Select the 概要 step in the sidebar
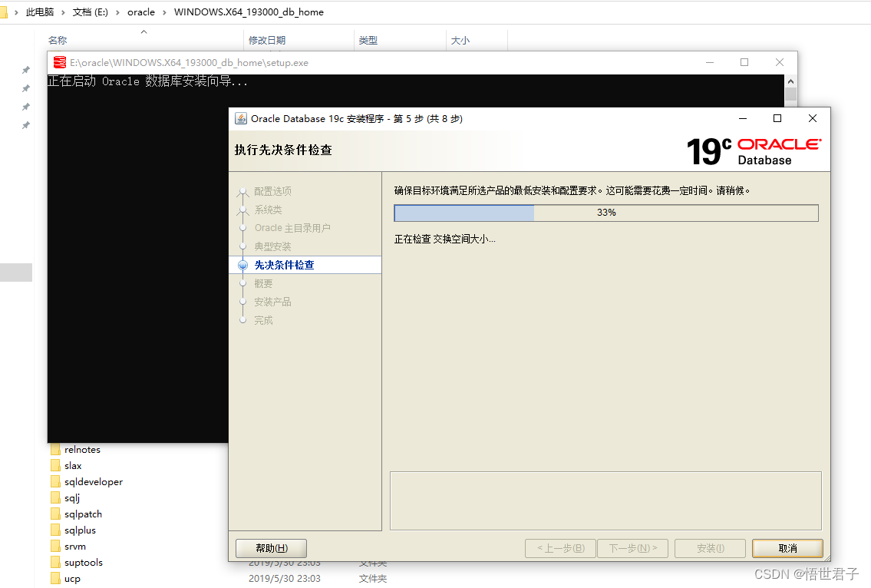Image resolution: width=871 pixels, height=588 pixels. click(x=263, y=283)
